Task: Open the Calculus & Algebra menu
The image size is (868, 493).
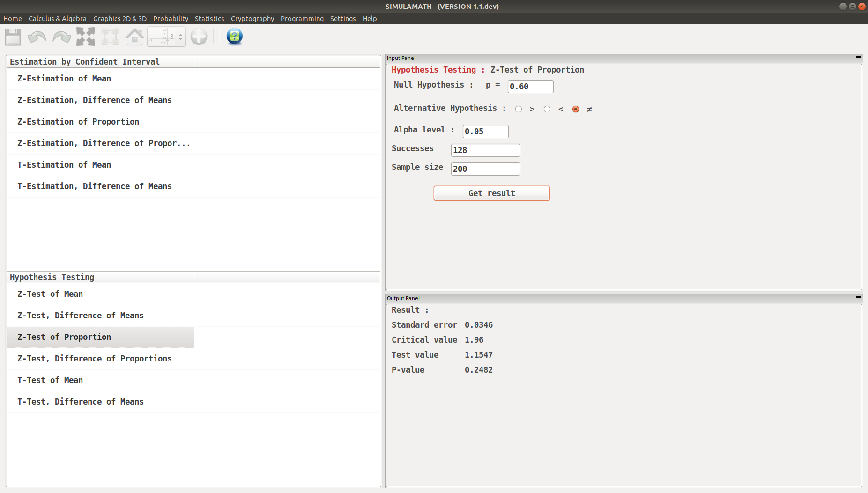Action: [58, 19]
